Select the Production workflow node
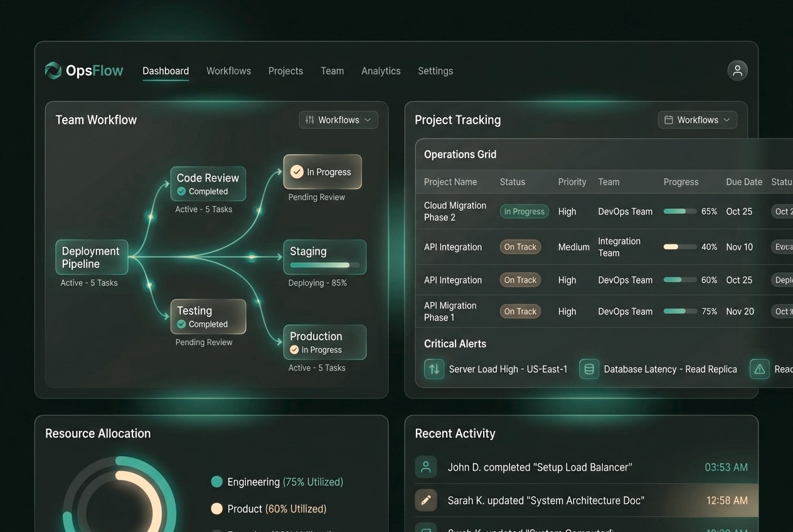The height and width of the screenshot is (532, 793). (x=324, y=342)
